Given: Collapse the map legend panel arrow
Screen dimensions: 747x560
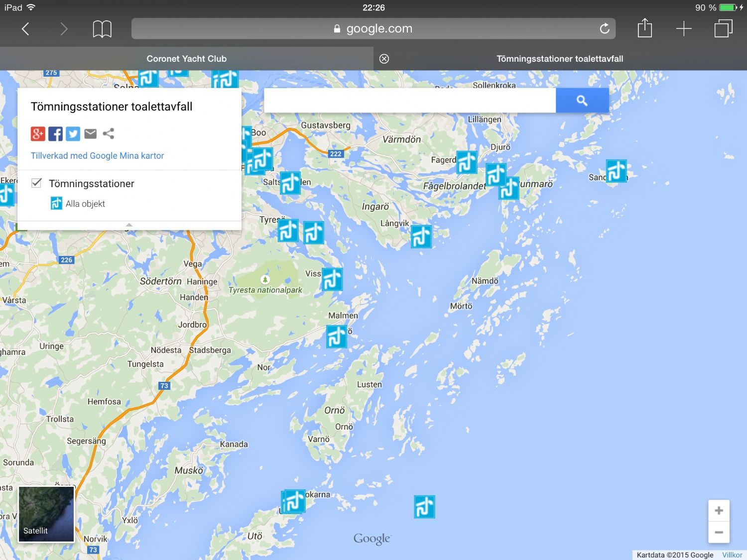Looking at the screenshot, I should [x=129, y=225].
